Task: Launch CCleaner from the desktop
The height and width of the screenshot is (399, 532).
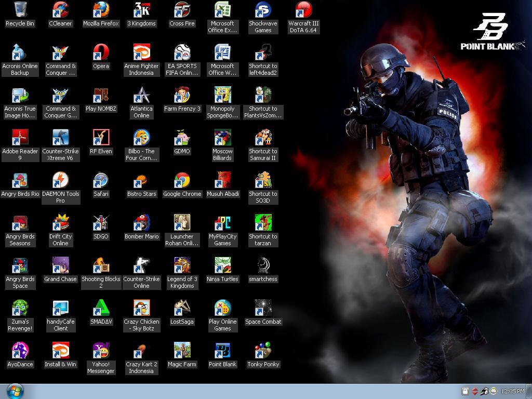Action: pos(60,9)
